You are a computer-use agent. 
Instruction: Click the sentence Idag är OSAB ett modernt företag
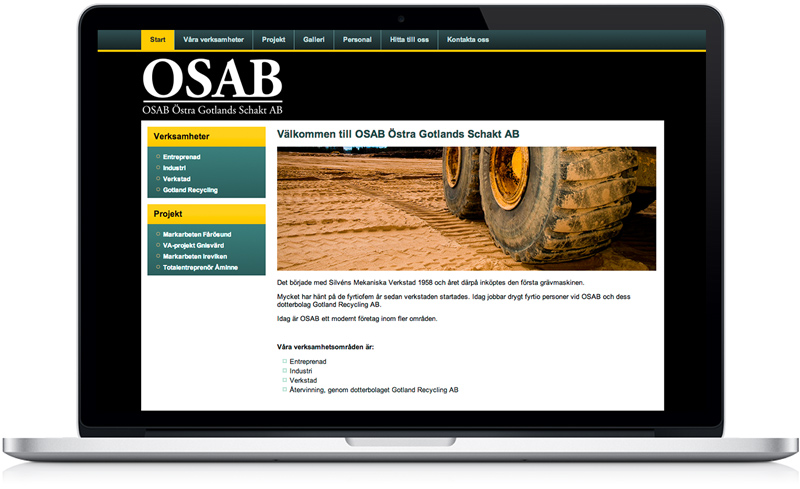[357, 319]
